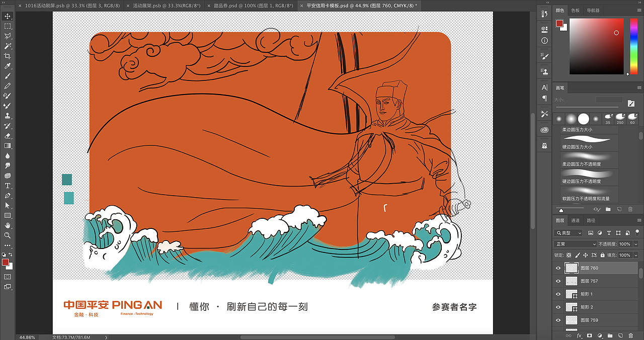The image size is (644, 340).
Task: Switch to 通道 channels tab
Action: (576, 220)
